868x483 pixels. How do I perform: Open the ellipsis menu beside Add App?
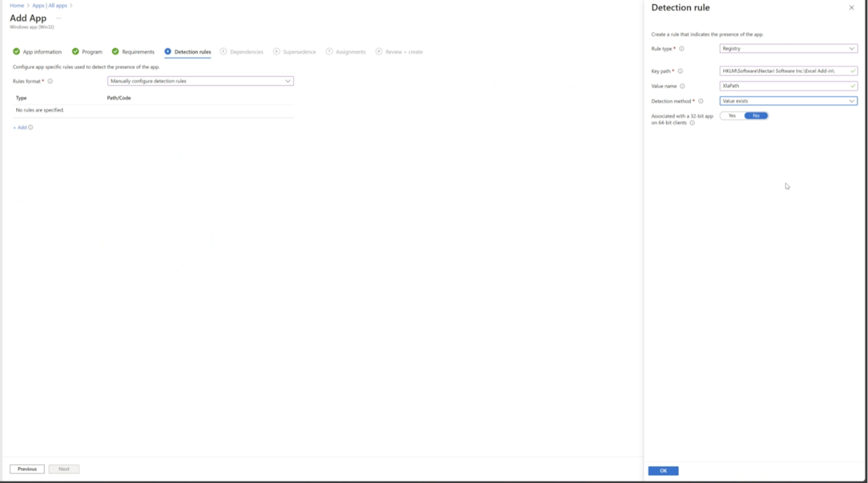(x=59, y=18)
